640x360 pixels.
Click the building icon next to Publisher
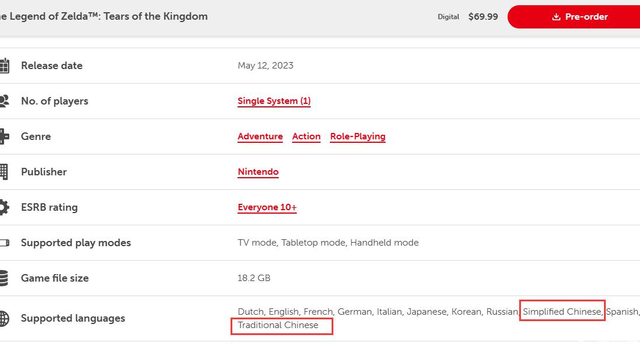4,172
